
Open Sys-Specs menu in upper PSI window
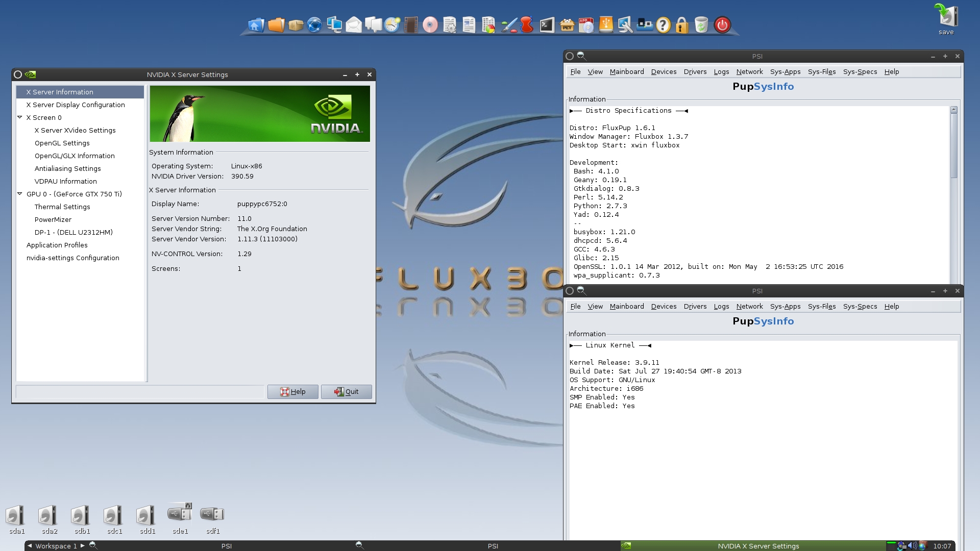pyautogui.click(x=860, y=71)
